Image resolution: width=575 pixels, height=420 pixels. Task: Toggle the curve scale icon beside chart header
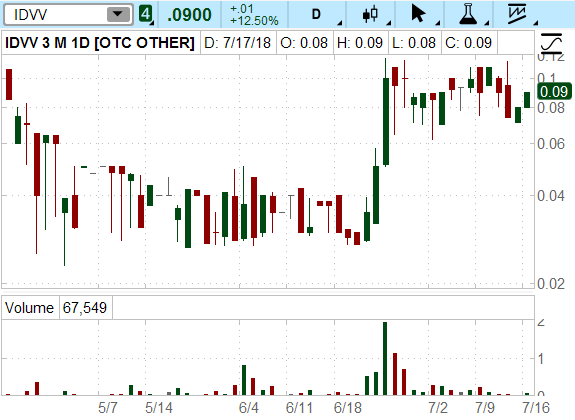(x=551, y=43)
